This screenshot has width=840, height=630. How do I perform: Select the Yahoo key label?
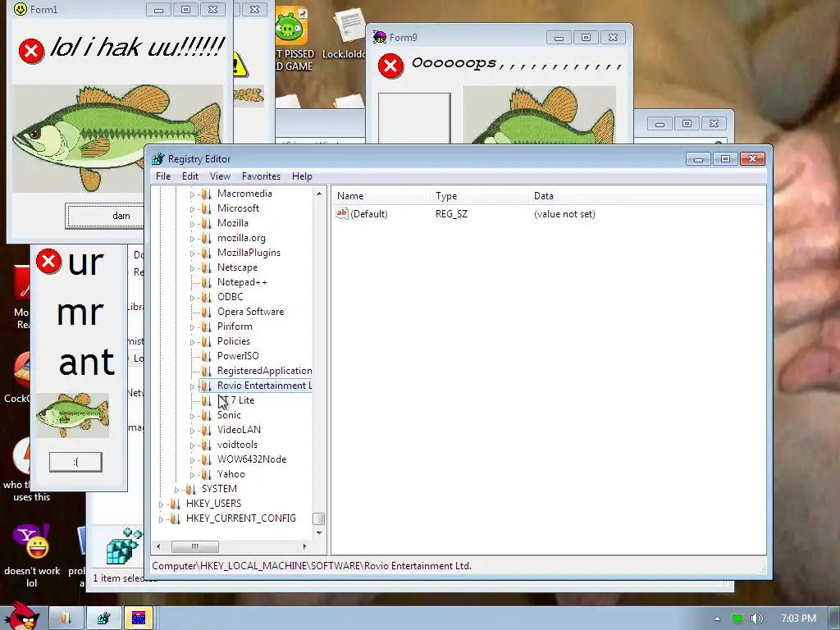coord(231,474)
